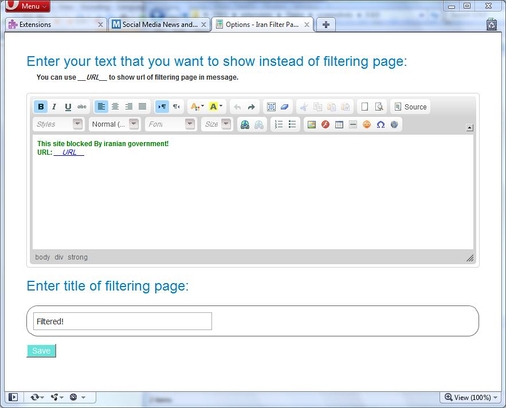506x408 pixels.
Task: Select all editor content
Action: tap(271, 107)
